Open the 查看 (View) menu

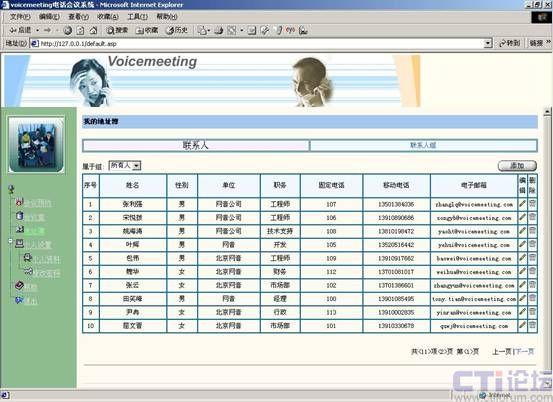pyautogui.click(x=78, y=17)
